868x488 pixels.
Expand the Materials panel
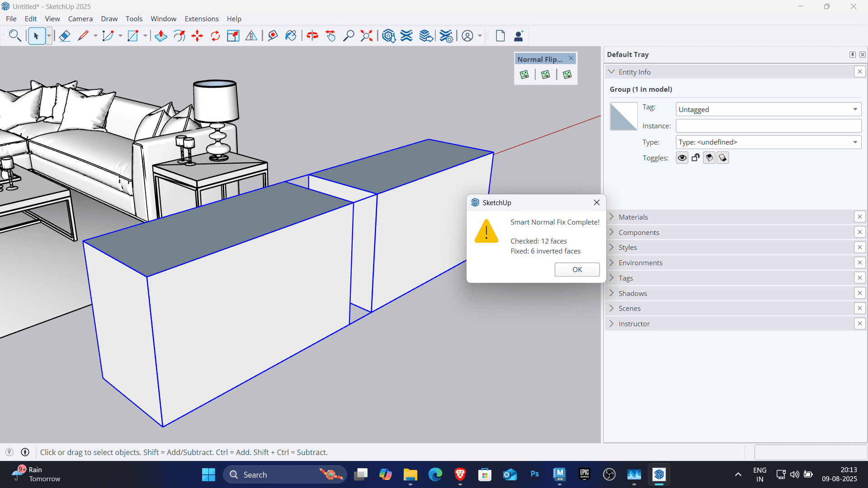tap(633, 217)
